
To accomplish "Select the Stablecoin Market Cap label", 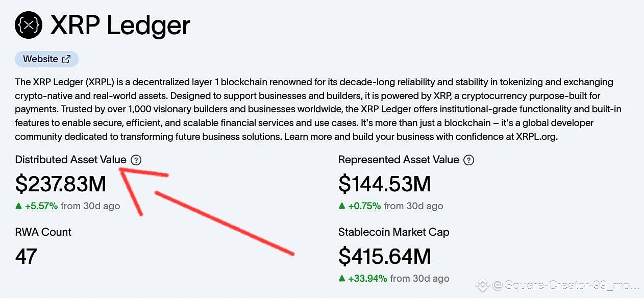I will pos(393,232).
